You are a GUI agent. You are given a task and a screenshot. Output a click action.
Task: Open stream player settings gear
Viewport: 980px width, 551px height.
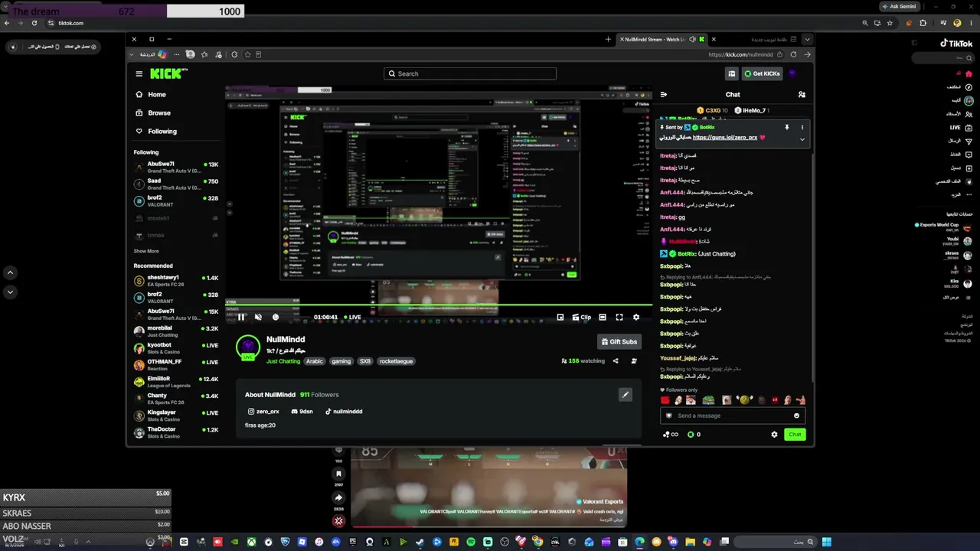click(x=636, y=317)
